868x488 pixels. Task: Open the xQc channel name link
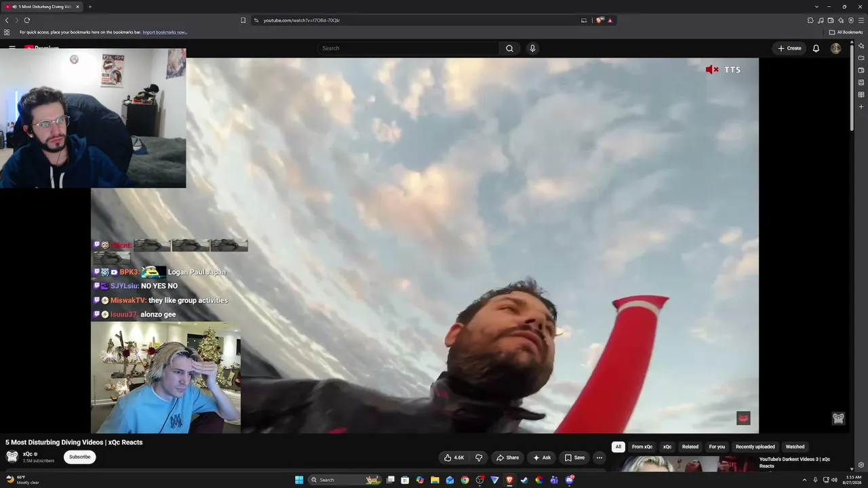pos(28,454)
